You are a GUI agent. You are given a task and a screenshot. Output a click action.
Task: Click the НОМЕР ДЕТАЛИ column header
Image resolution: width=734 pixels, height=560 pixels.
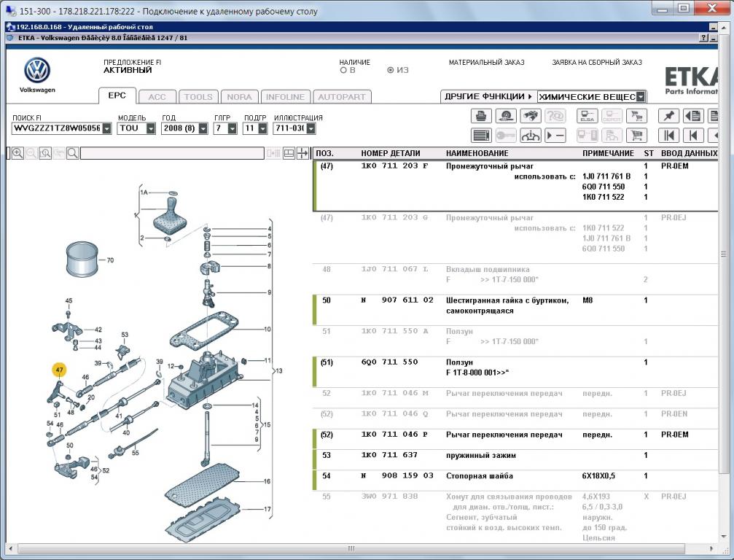[391, 153]
